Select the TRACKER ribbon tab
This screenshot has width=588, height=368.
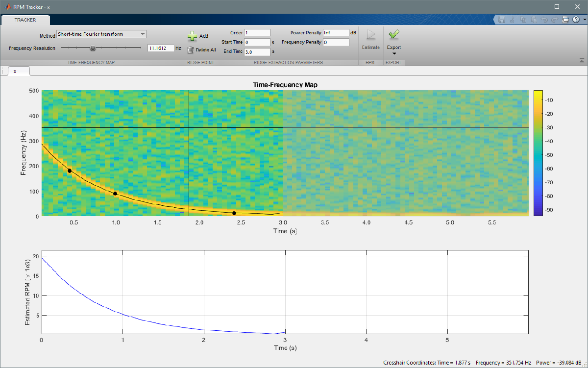(25, 20)
